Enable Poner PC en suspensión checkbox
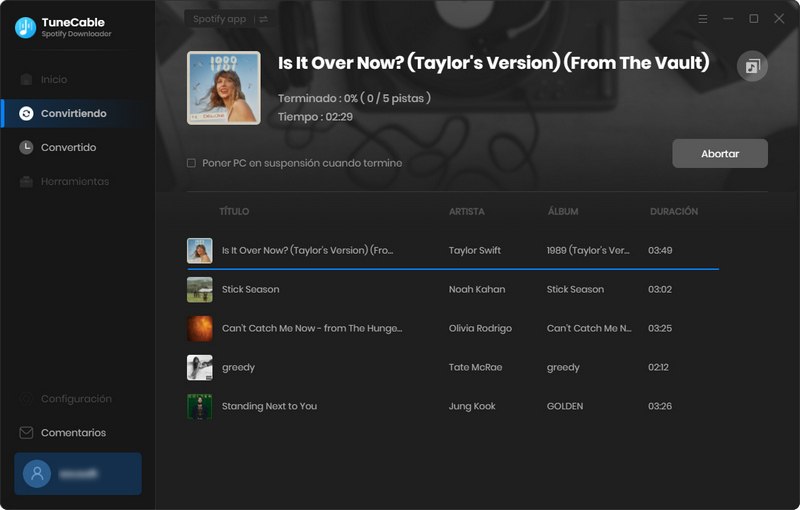 click(192, 163)
